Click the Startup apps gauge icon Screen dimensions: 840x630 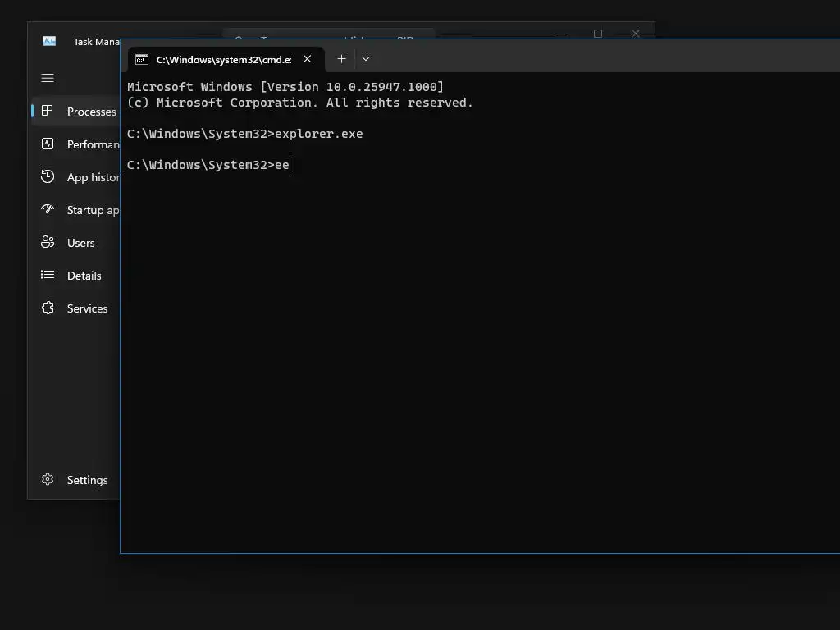point(47,209)
